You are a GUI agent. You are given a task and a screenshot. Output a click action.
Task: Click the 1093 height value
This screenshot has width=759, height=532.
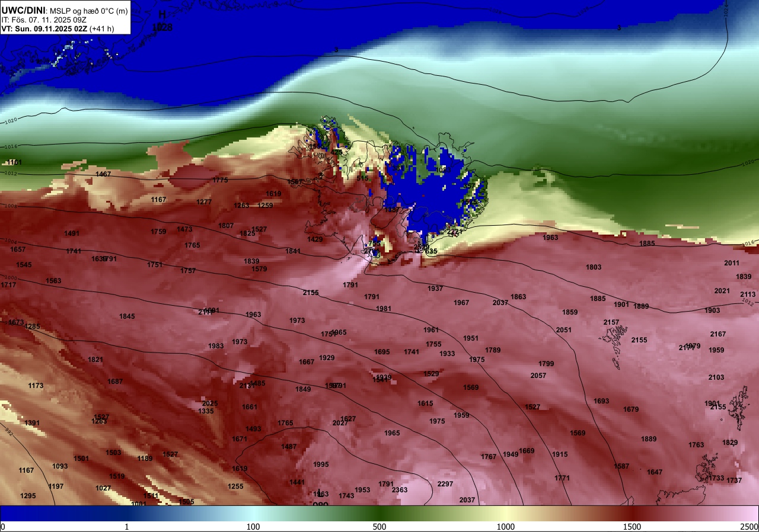point(60,466)
